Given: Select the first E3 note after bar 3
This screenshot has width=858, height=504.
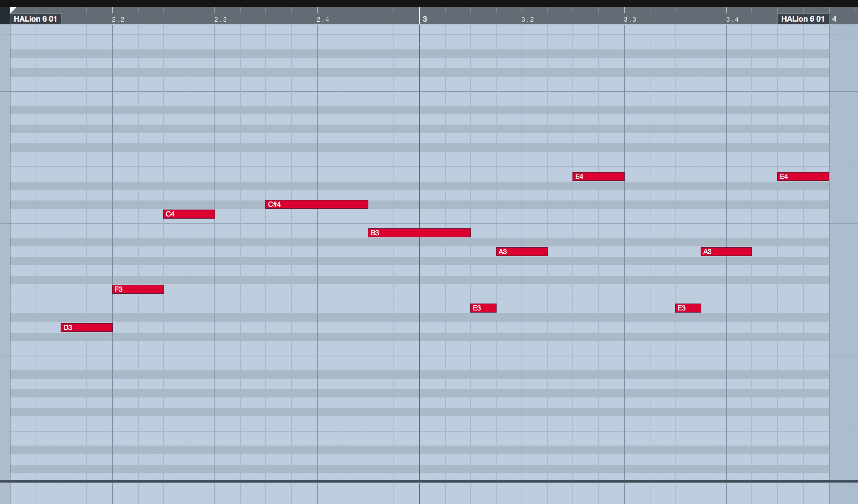Looking at the screenshot, I should tap(483, 308).
